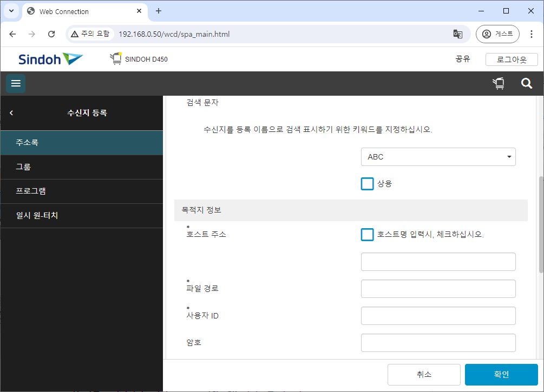Click the 사용자 ID input field
Viewport: 544px width, 392px height.
point(438,316)
